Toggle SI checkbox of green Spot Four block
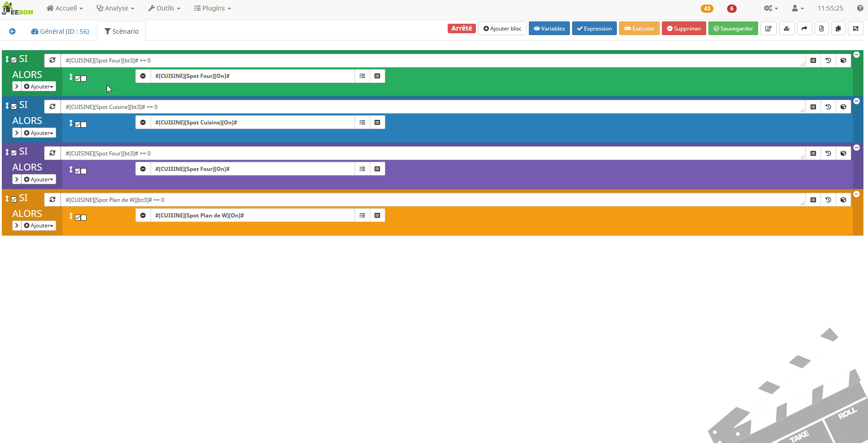Viewport: 868px width, 443px height. [14, 60]
